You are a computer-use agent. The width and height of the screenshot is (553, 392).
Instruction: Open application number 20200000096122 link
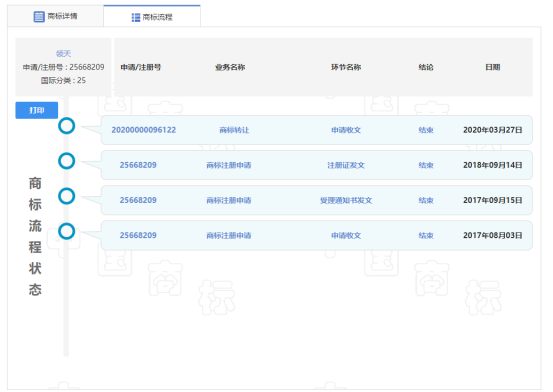click(x=144, y=130)
